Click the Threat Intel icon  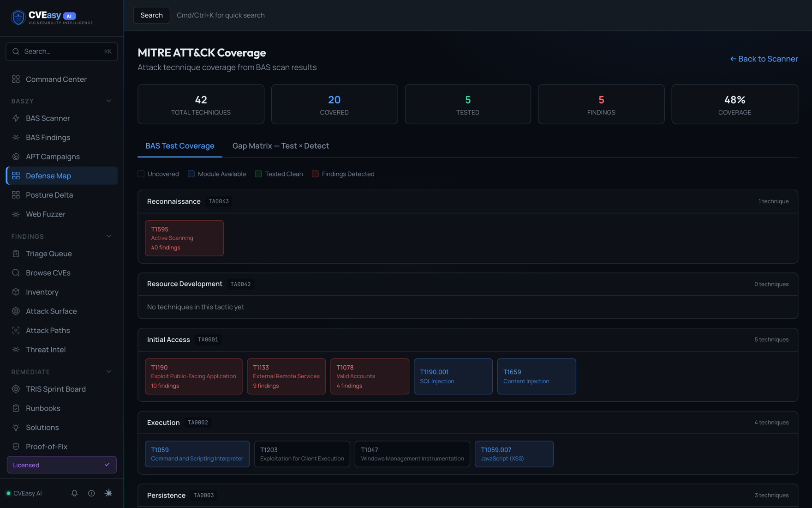pyautogui.click(x=16, y=350)
